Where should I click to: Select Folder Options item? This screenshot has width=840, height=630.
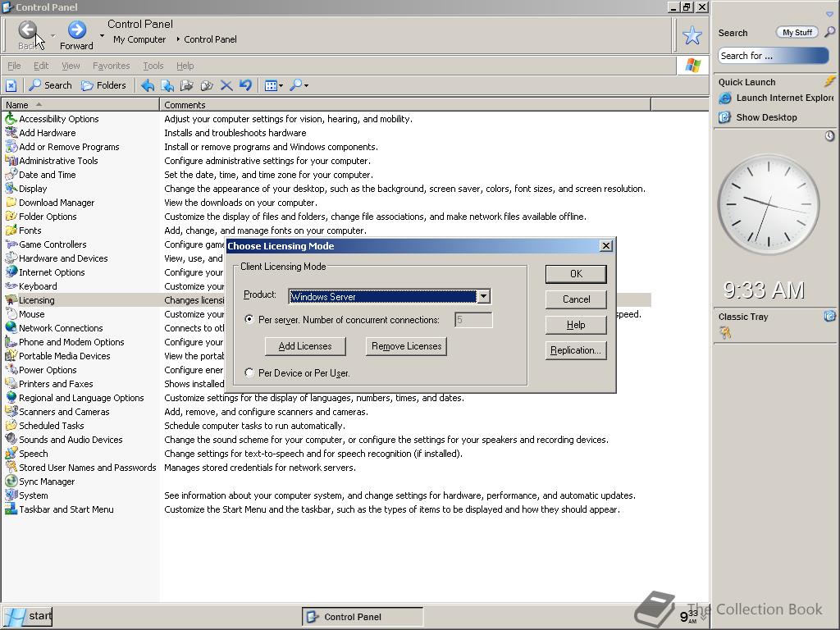coord(48,217)
